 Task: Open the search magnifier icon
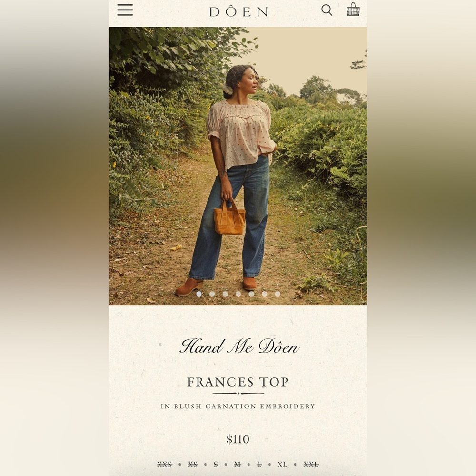tap(327, 10)
